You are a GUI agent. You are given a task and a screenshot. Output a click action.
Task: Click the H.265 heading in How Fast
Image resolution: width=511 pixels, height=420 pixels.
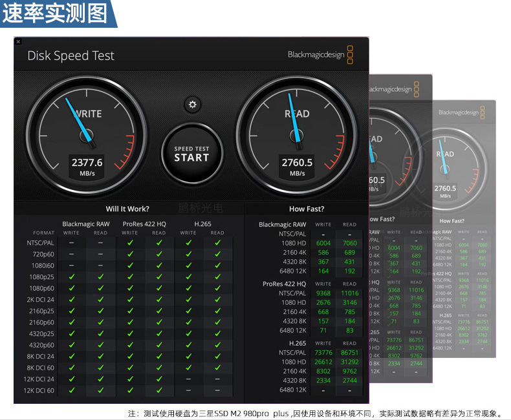[x=298, y=344]
